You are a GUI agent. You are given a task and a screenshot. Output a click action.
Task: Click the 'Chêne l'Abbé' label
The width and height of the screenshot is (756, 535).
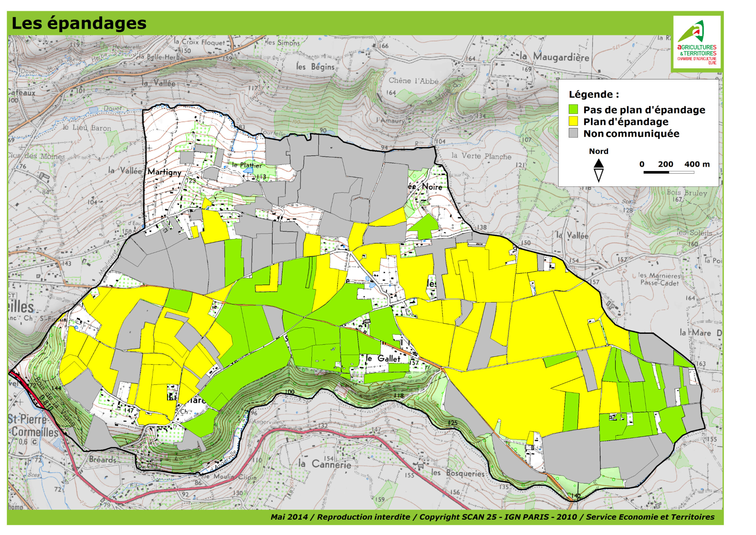pos(413,81)
